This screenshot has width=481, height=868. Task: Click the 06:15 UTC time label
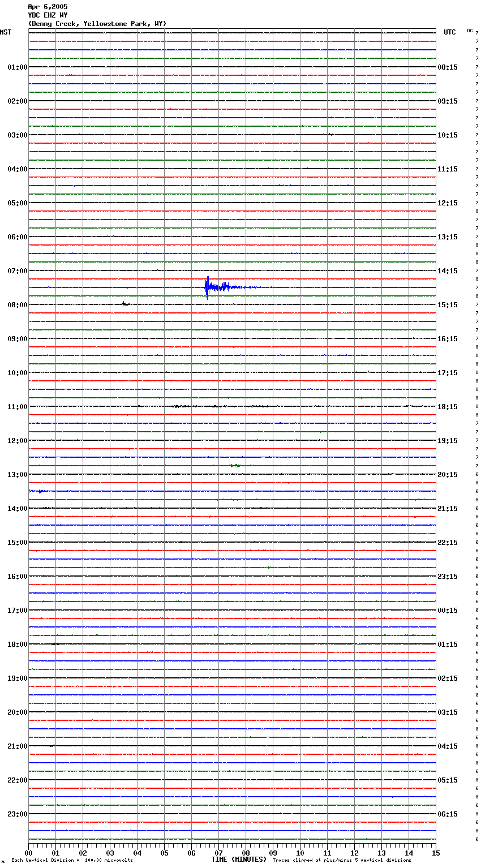(448, 814)
